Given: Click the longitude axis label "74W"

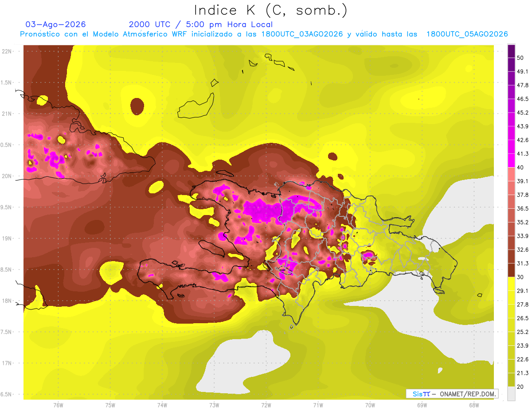Looking at the screenshot, I should (162, 405).
